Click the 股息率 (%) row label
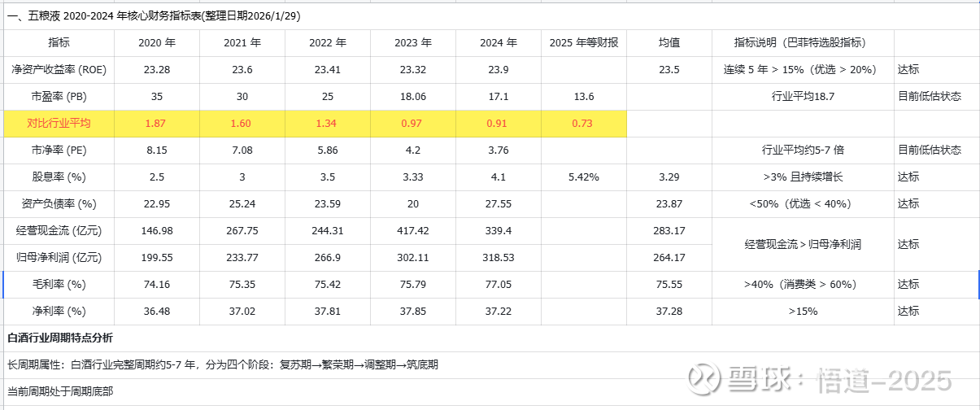The height and width of the screenshot is (410, 980). pos(59,177)
